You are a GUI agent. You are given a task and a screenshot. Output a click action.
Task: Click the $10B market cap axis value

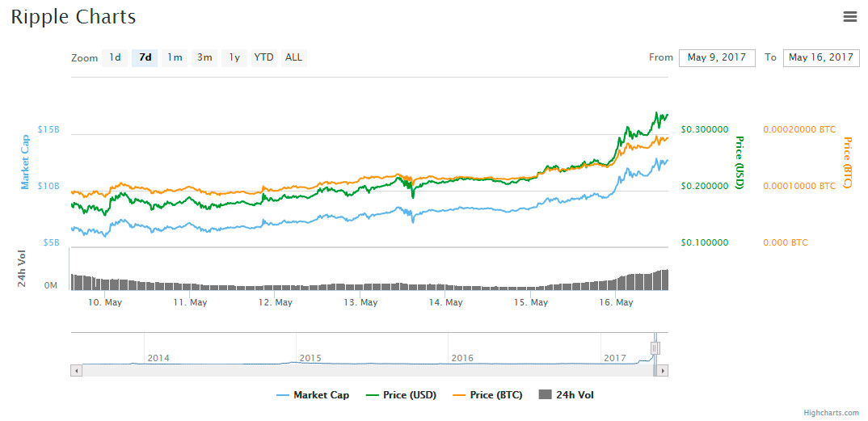(x=48, y=186)
